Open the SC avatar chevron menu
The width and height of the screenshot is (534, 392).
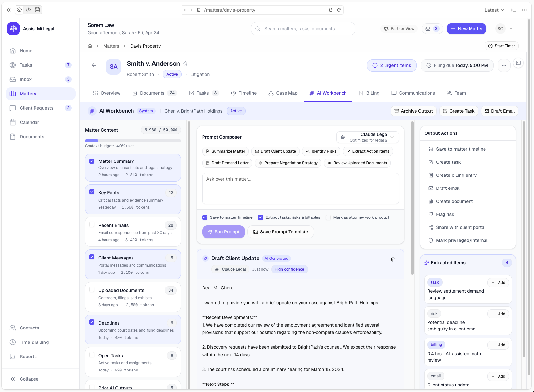511,29
